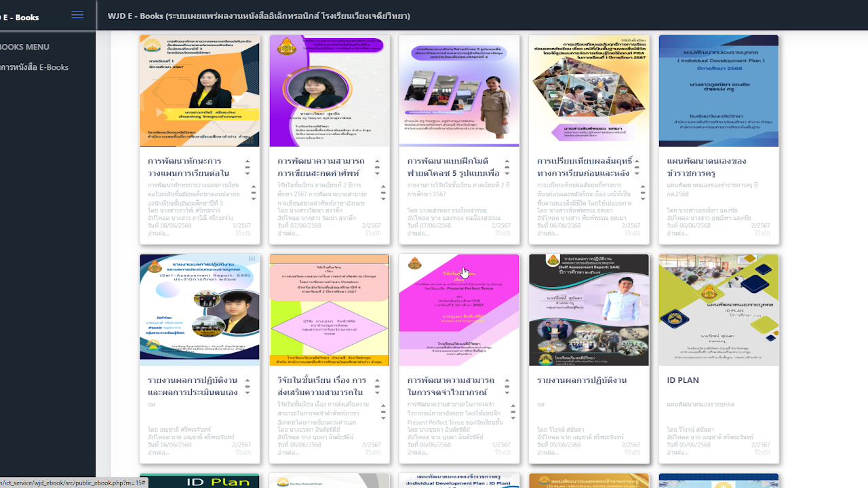Viewport: 868px width, 488px height.
Task: Click title scroll-up arrow on การเปรียบเทียบผลสัมฤทธิ์ card
Action: coord(637,162)
